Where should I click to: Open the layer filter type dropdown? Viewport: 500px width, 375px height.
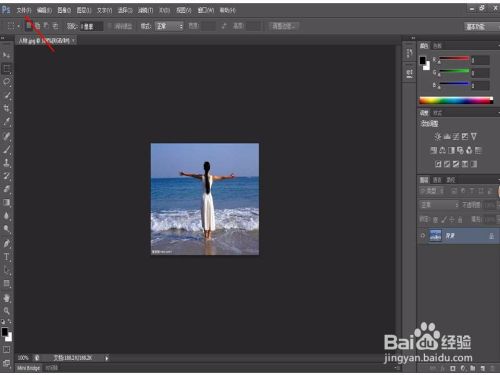[x=432, y=191]
